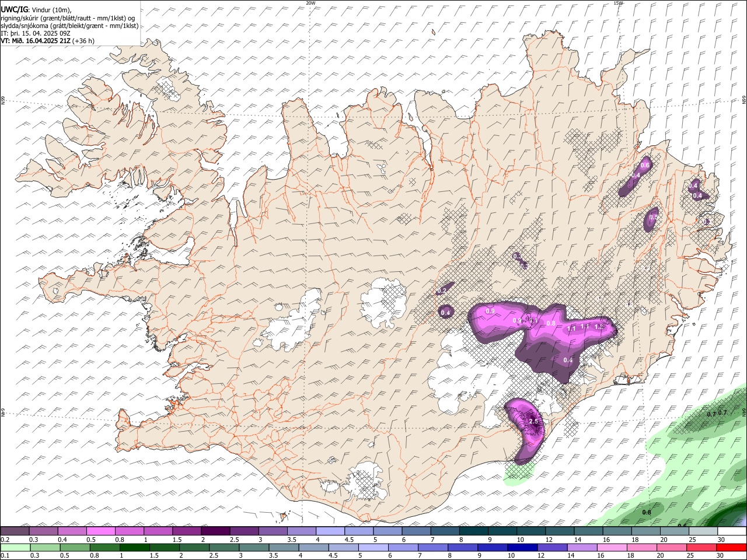Click the 2.5 snowfall value on the map

tap(533, 421)
